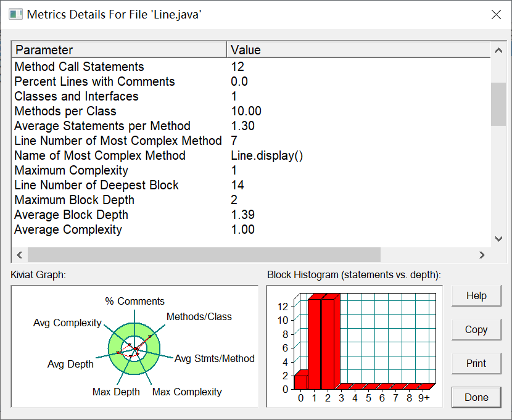Select Name of Most Complex Method row
Screen dimensions: 512x420
[252, 155]
